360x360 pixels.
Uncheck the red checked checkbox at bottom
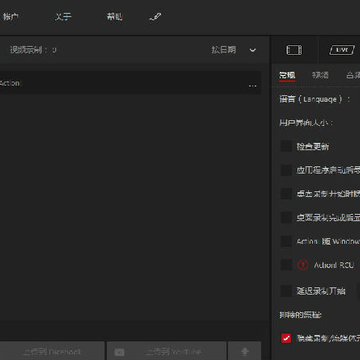286,338
